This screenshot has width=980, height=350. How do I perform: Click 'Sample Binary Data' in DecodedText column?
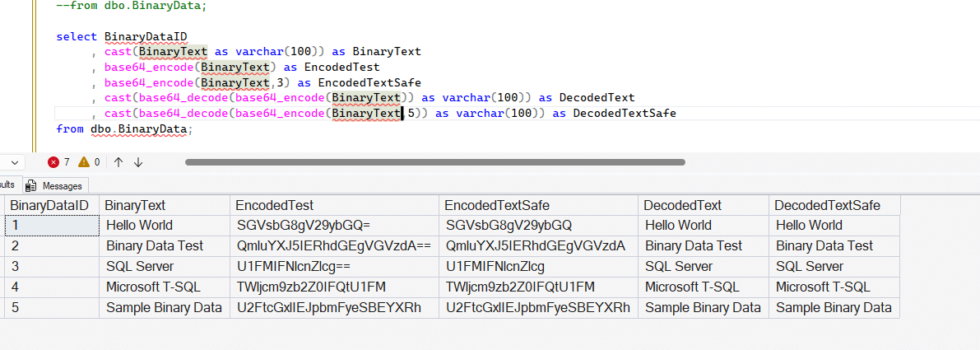point(704,308)
